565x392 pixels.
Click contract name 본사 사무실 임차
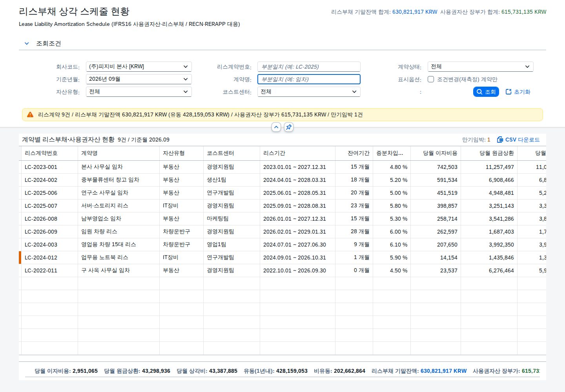102,167
